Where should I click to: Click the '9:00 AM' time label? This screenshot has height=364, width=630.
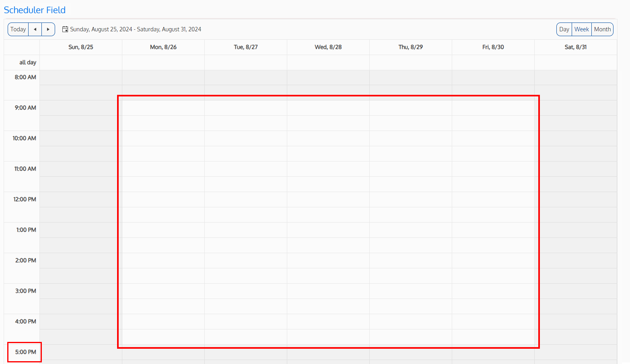(x=25, y=108)
